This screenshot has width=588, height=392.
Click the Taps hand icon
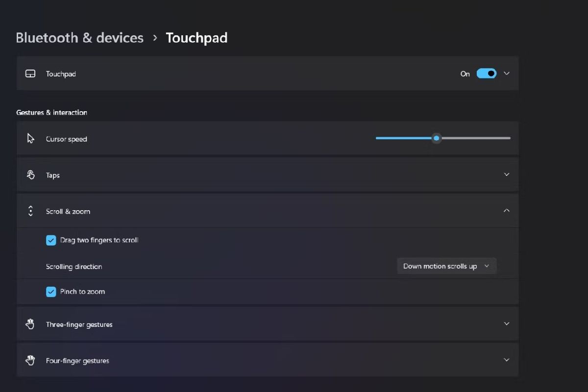(x=30, y=175)
